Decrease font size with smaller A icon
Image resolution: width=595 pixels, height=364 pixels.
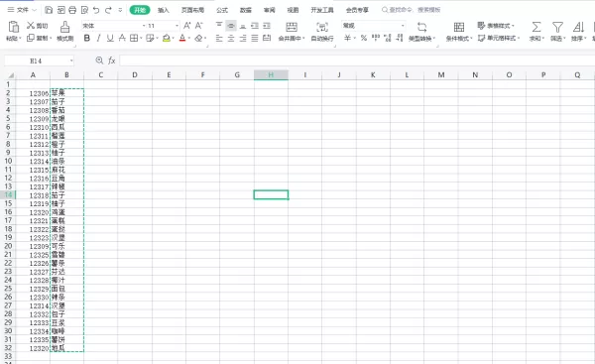199,26
